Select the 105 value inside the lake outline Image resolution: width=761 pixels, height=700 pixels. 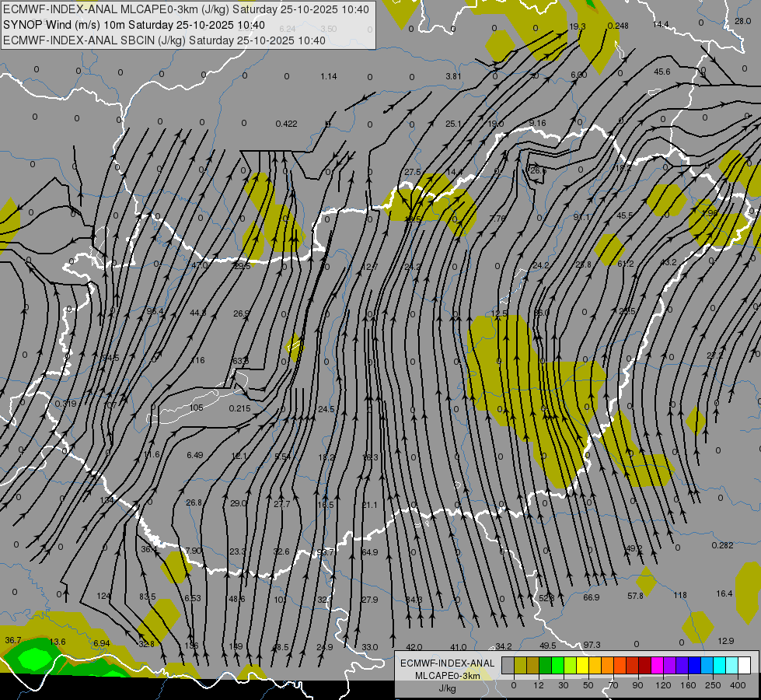coord(196,408)
